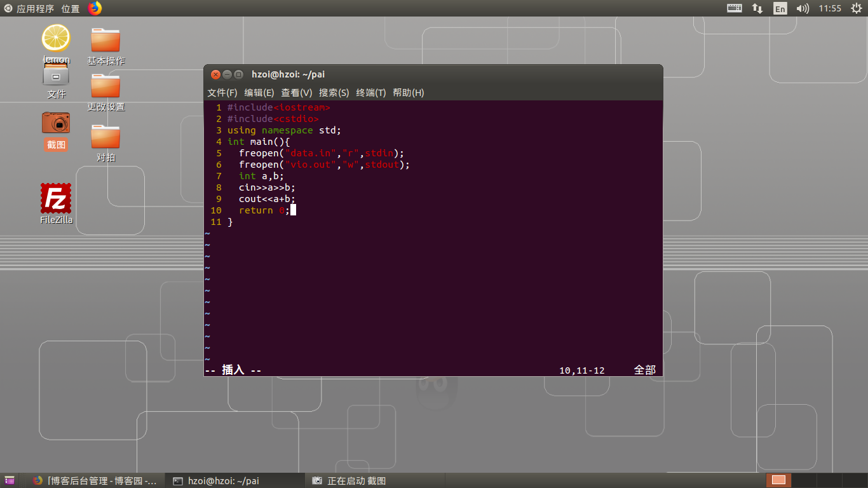Click the int main(){ line

[259, 142]
